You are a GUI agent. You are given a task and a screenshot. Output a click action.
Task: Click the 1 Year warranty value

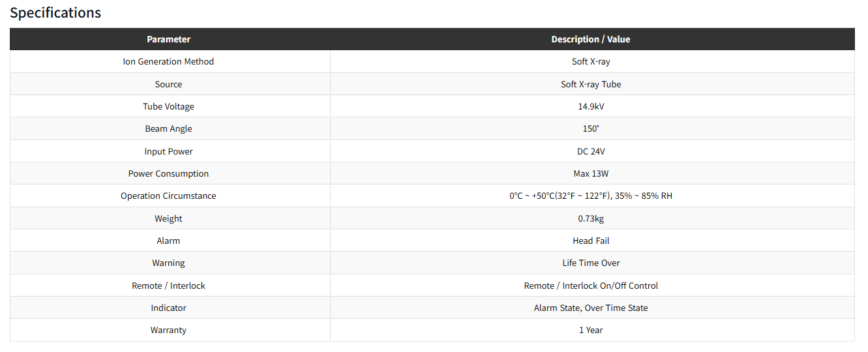point(591,330)
